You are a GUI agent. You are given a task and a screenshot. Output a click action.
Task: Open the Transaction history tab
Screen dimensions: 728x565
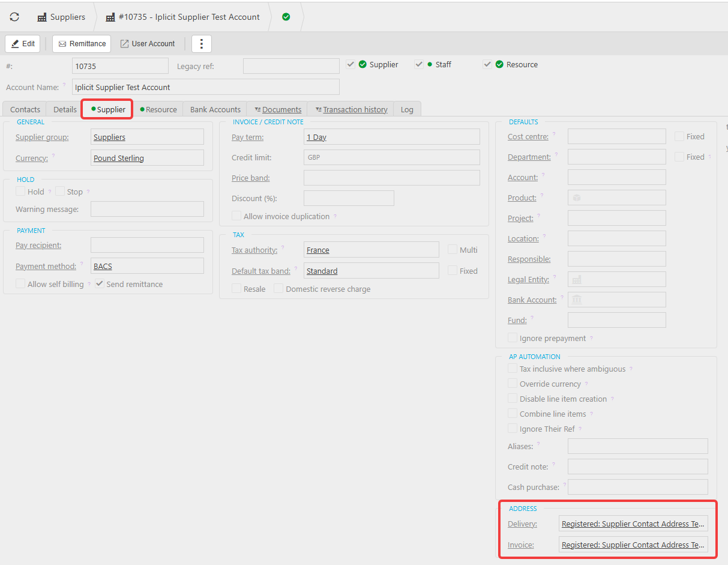tap(350, 109)
